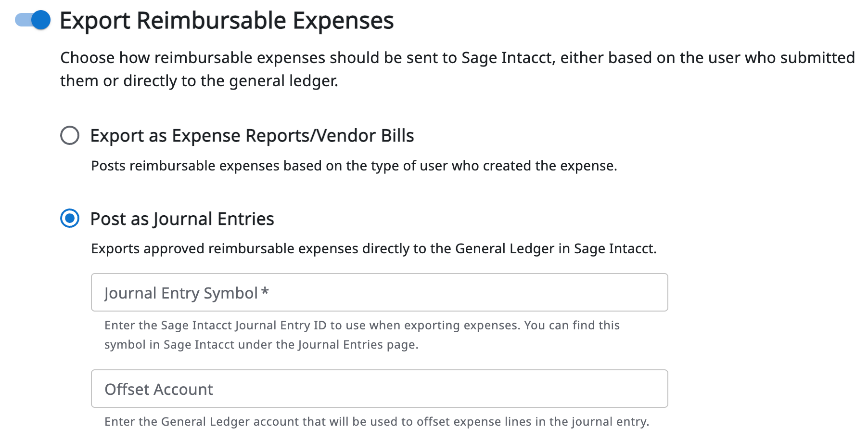Toggle the Export Reimbursable Expenses switch
This screenshot has width=868, height=443.
33,20
